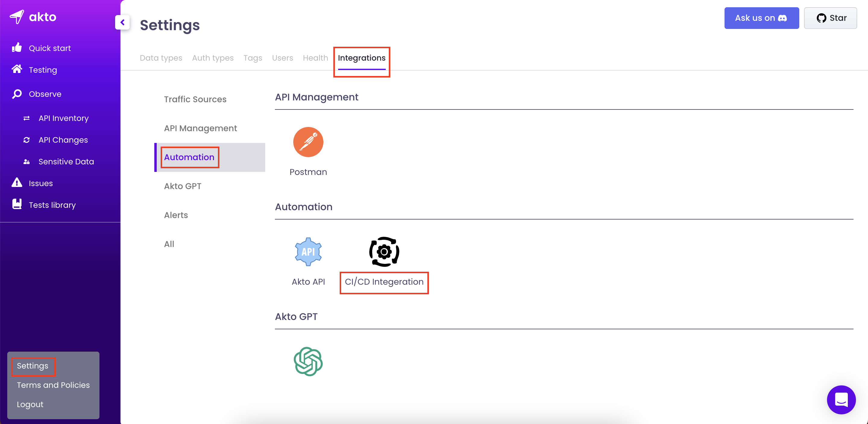Open the Users tab

[x=282, y=58]
